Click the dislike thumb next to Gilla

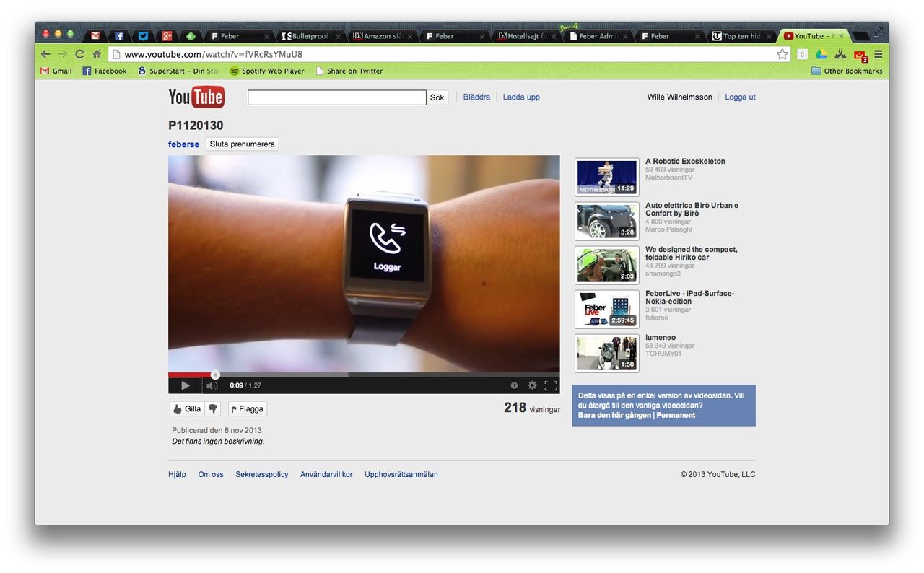tap(212, 408)
